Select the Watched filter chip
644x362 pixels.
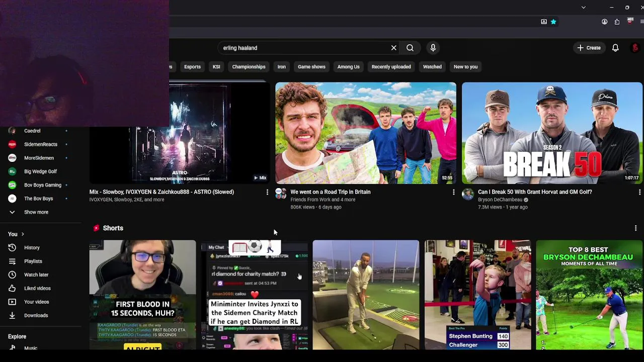pyautogui.click(x=432, y=66)
